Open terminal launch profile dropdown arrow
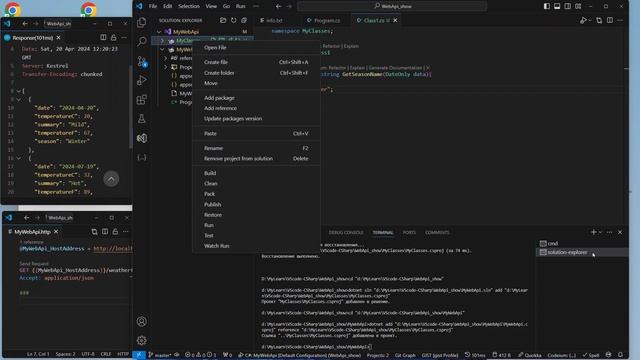 600,232
